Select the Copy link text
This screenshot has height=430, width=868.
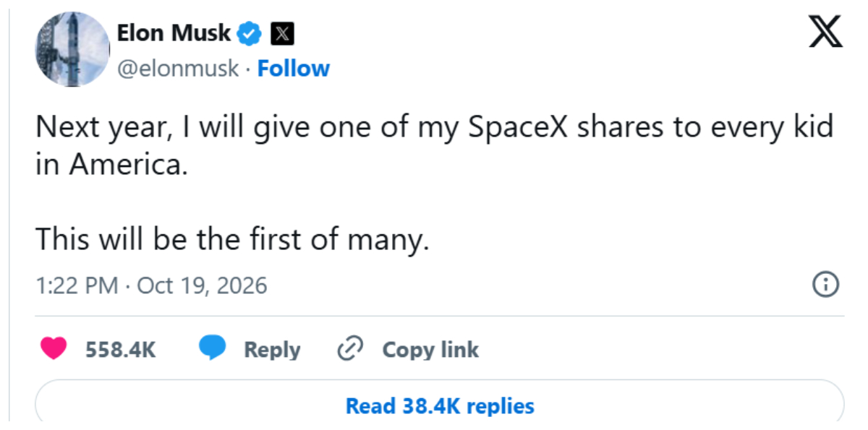tap(430, 350)
